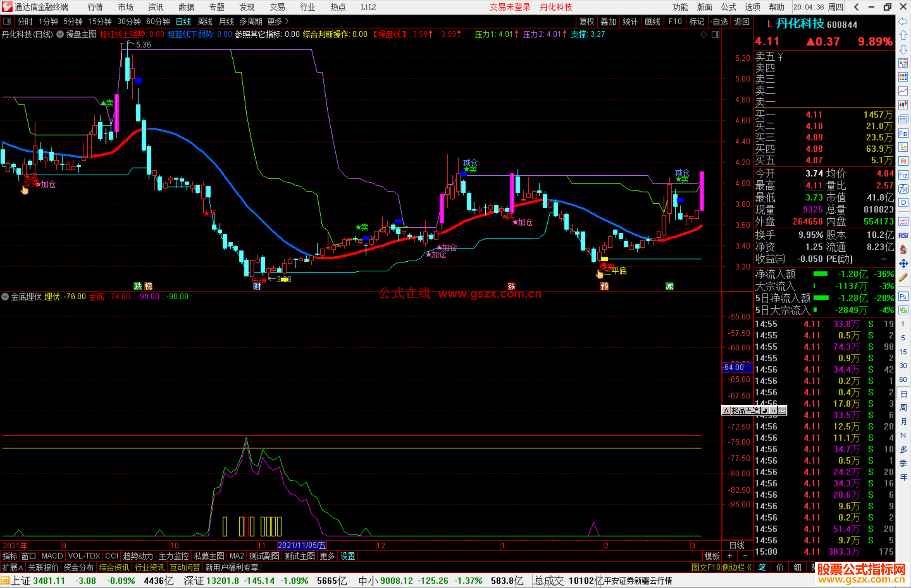The height and width of the screenshot is (588, 911).
Task: Open the 模板 template menu
Action: coord(712,556)
